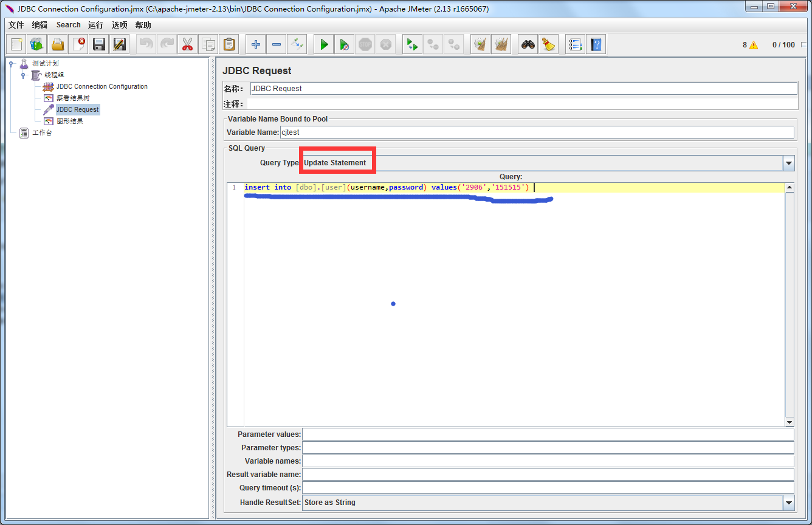Select 图形结果 tree node

pos(69,121)
